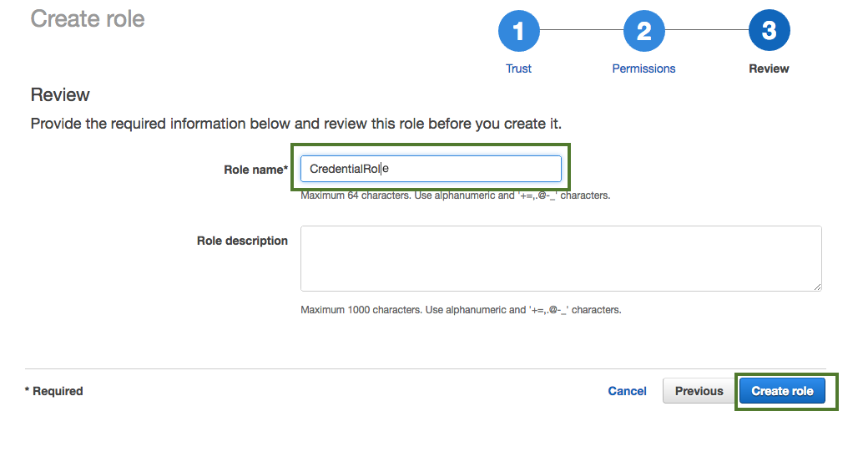Go back to the Trust step label

pos(518,69)
